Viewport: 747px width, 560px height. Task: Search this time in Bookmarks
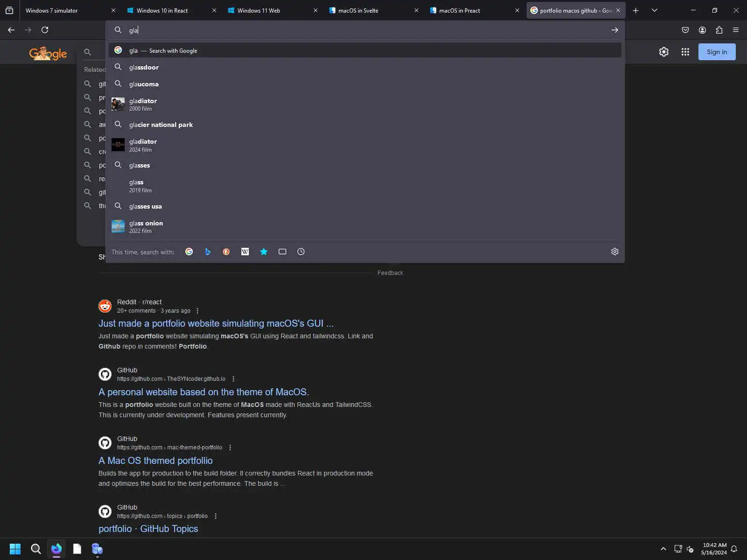tap(264, 252)
